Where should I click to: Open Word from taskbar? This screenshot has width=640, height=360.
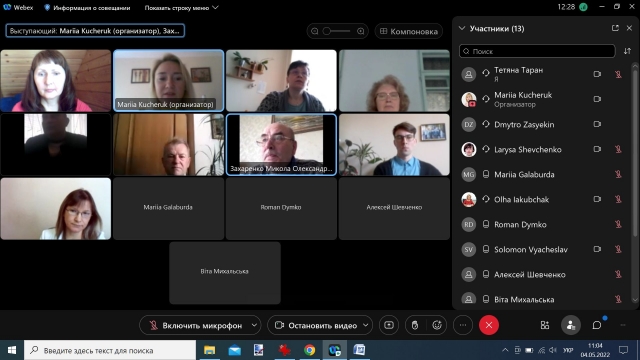[x=359, y=350]
